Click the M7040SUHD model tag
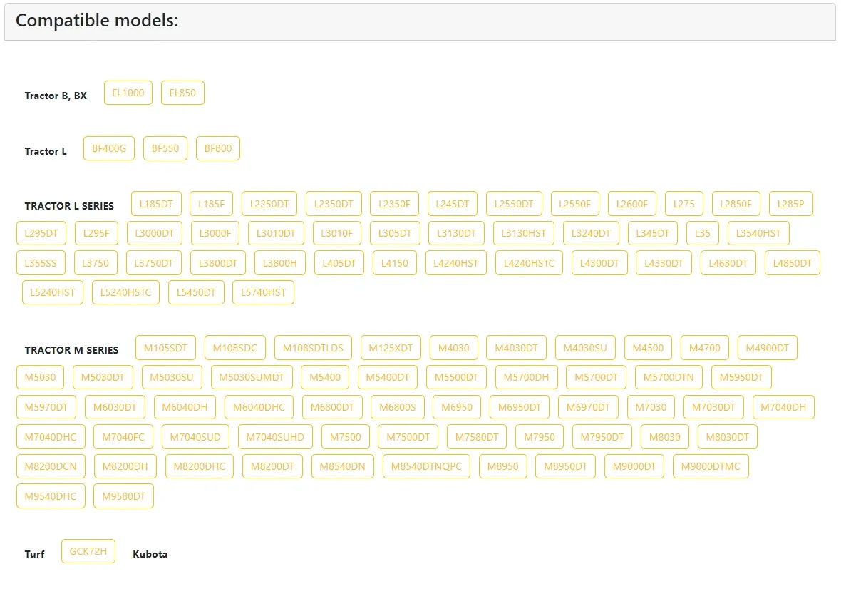This screenshot has height=616, width=841. (x=275, y=437)
